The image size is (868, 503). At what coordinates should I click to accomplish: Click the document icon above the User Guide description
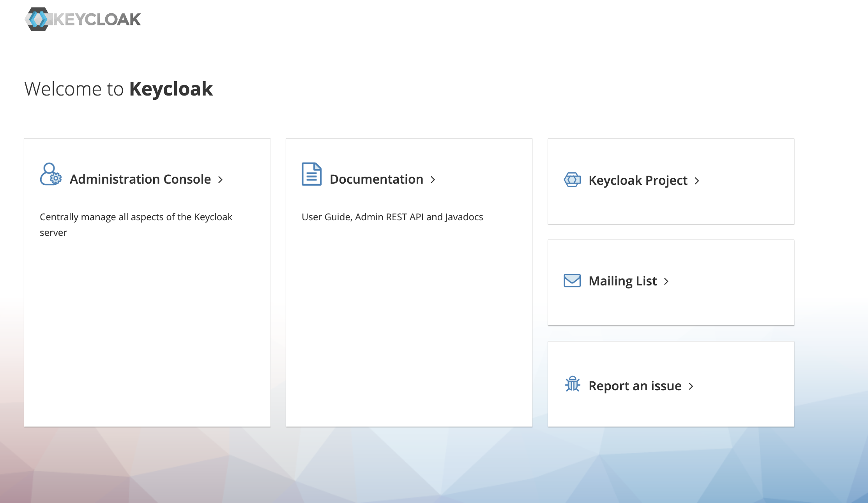click(x=311, y=175)
